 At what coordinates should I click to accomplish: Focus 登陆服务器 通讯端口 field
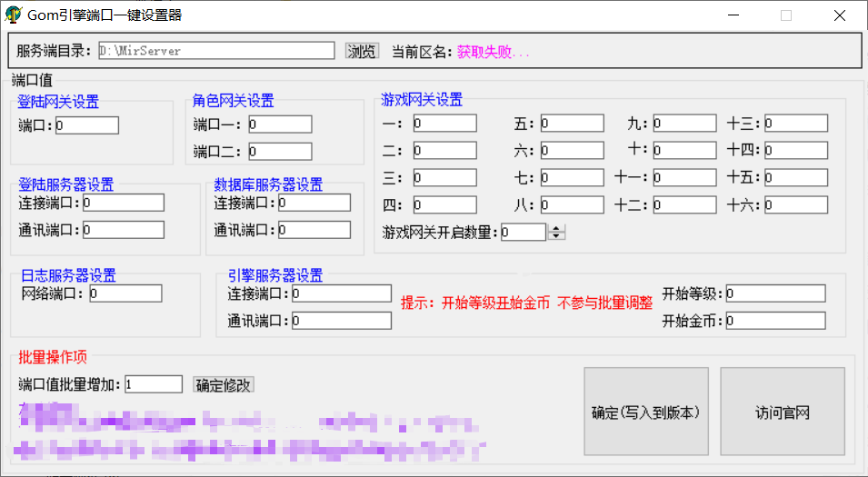coord(124,230)
